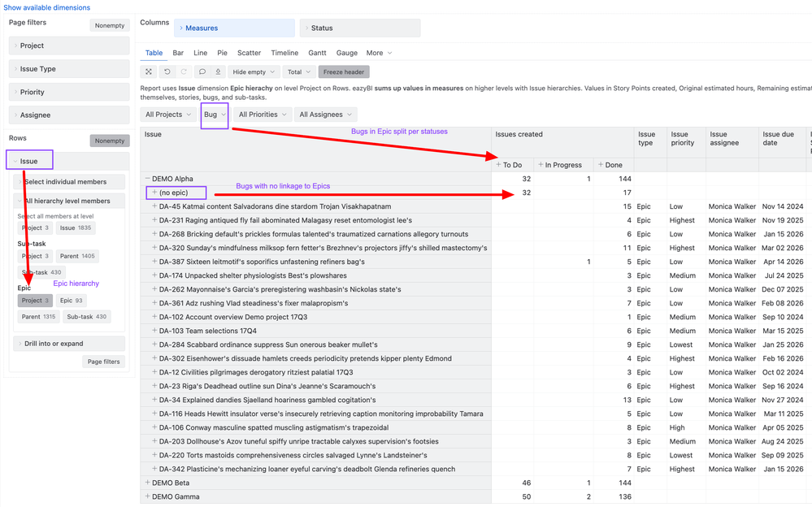The height and width of the screenshot is (507, 812).
Task: Expand DA-320 Sunday's mindfulness plus icon
Action: click(x=154, y=248)
